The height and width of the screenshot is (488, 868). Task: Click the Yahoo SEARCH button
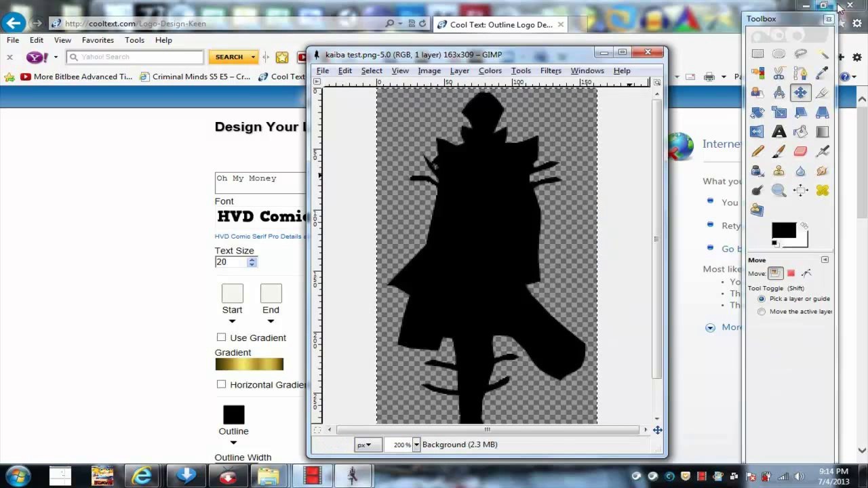coord(229,58)
